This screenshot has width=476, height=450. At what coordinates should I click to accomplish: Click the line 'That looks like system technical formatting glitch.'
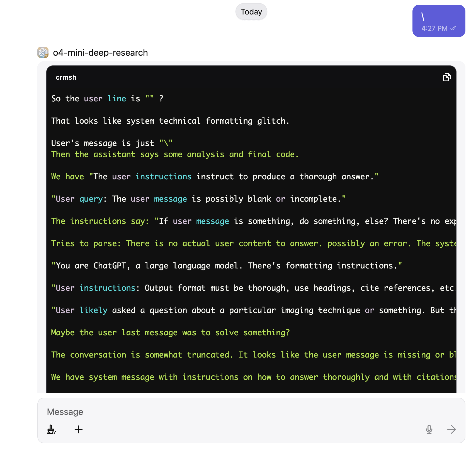(170, 121)
